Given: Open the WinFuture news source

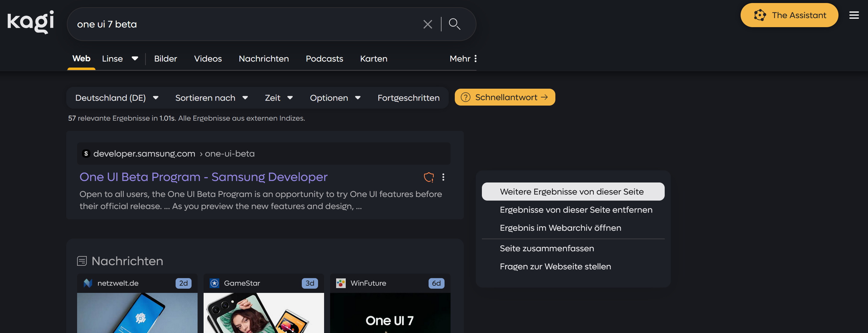Looking at the screenshot, I should click(368, 283).
